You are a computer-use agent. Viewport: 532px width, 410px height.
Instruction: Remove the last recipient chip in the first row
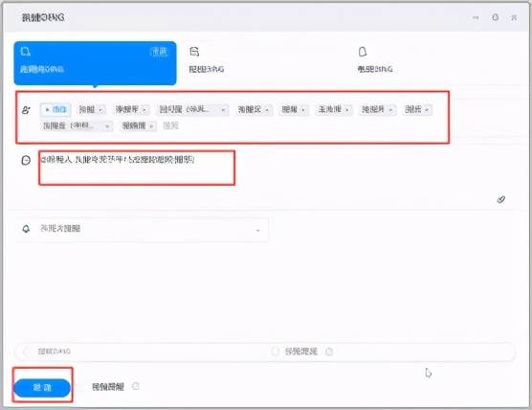point(427,110)
